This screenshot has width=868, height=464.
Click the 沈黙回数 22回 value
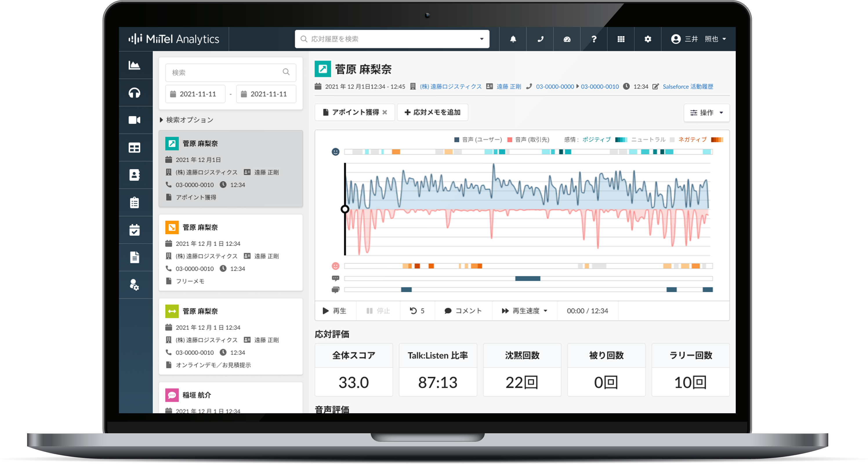[x=522, y=383]
